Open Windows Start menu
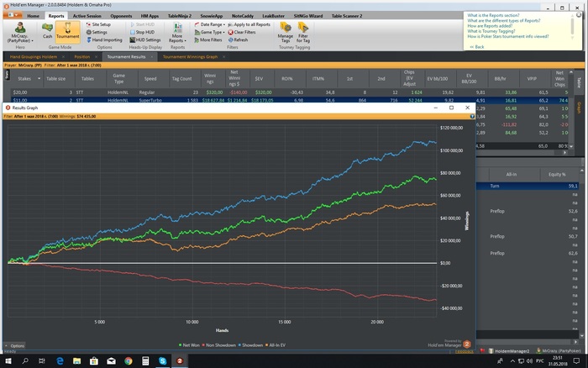 [x=8, y=361]
